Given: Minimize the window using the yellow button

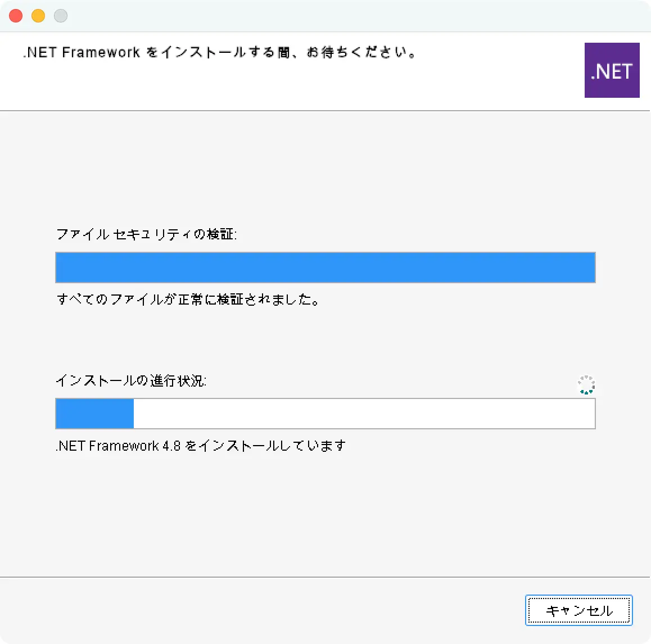Looking at the screenshot, I should click(38, 16).
